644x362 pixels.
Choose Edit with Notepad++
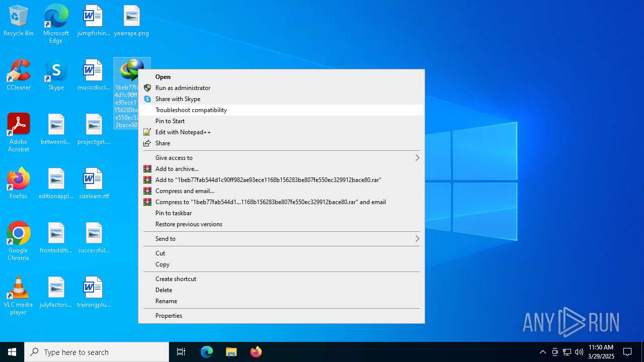coord(281,132)
